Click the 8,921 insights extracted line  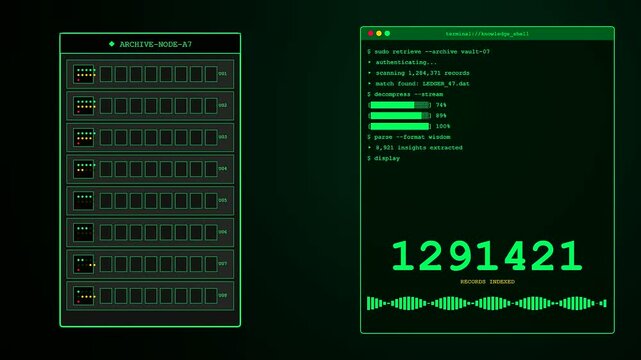(x=415, y=148)
